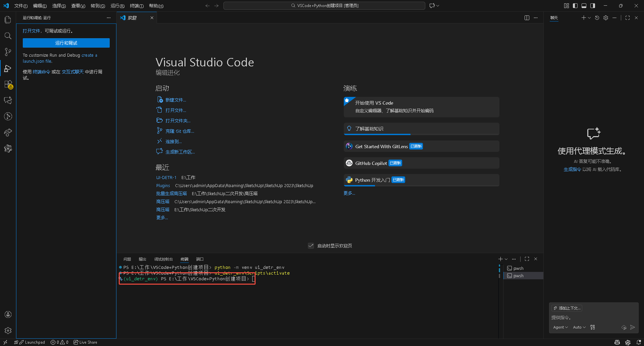Open the Search view in the activity bar

coord(8,36)
